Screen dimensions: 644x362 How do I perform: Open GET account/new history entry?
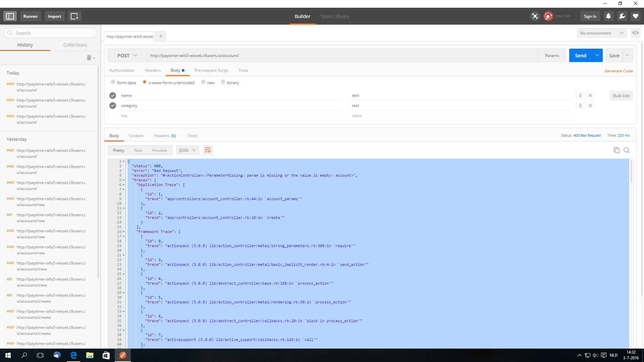51,218
